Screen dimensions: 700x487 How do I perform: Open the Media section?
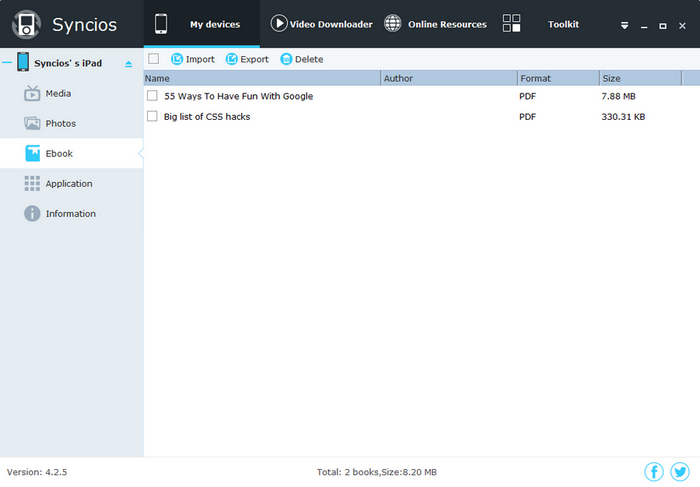click(x=58, y=93)
